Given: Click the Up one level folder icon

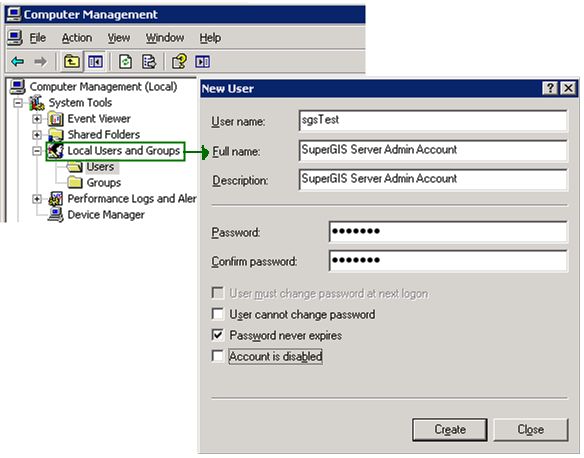Looking at the screenshot, I should click(x=71, y=61).
